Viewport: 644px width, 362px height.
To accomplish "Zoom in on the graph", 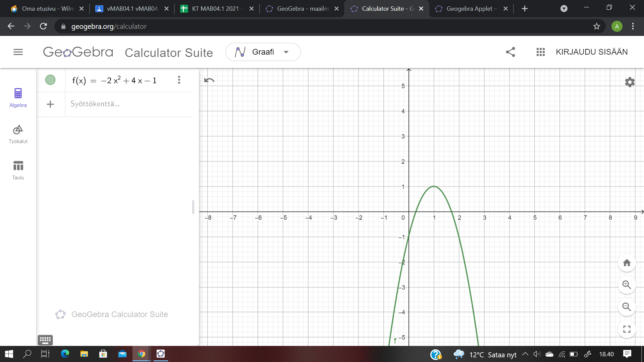I will click(627, 285).
